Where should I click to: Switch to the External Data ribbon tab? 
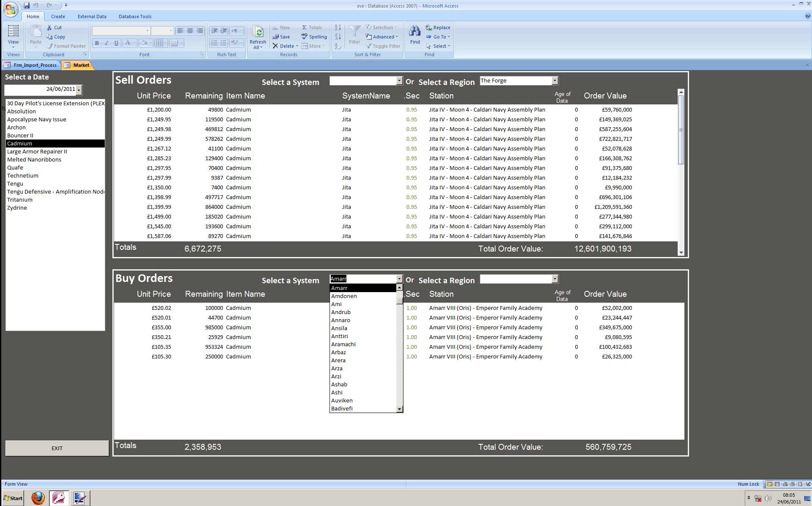(x=92, y=16)
